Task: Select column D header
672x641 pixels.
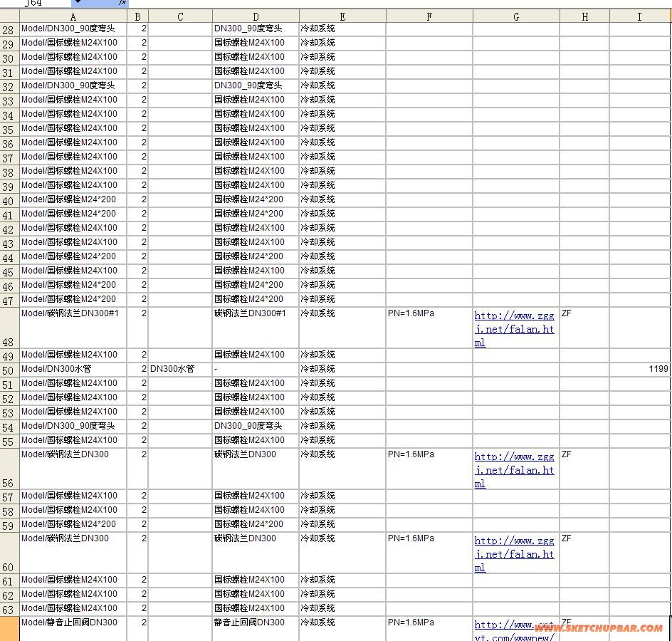Action: 256,16
